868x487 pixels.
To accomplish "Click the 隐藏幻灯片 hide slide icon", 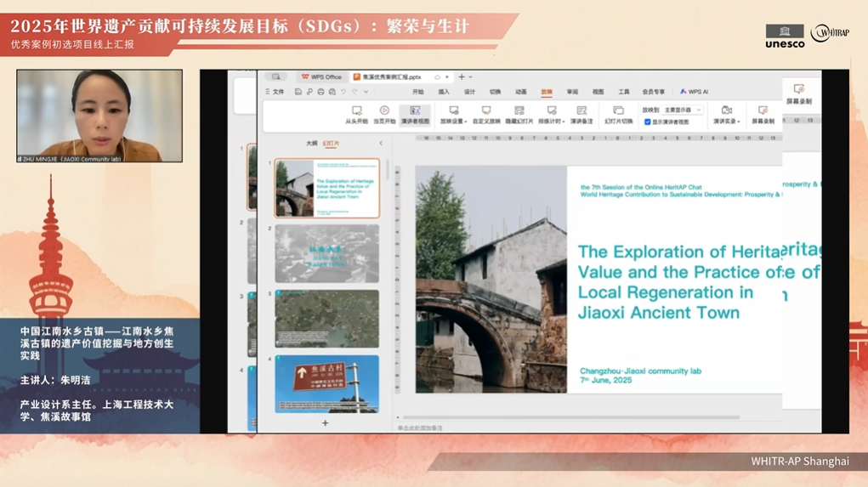I will (519, 111).
